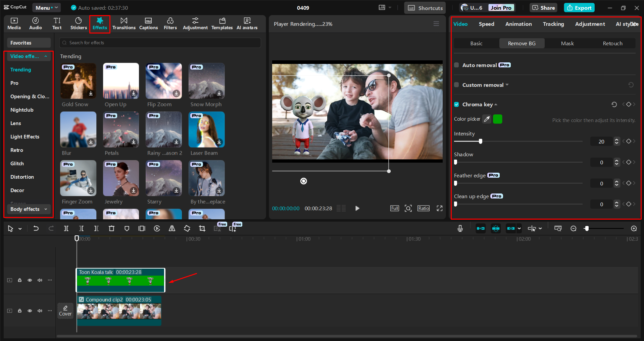
Task: Select the green Chroma key color swatch
Action: (497, 119)
